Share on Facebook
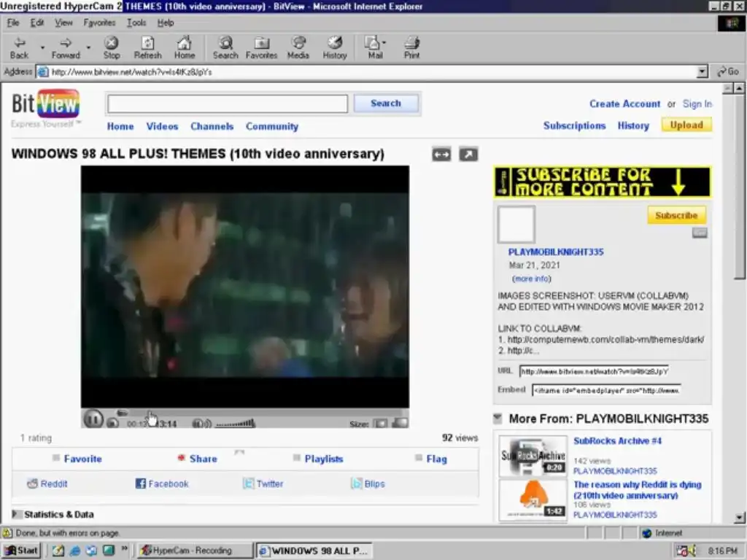747x560 pixels. tap(162, 484)
